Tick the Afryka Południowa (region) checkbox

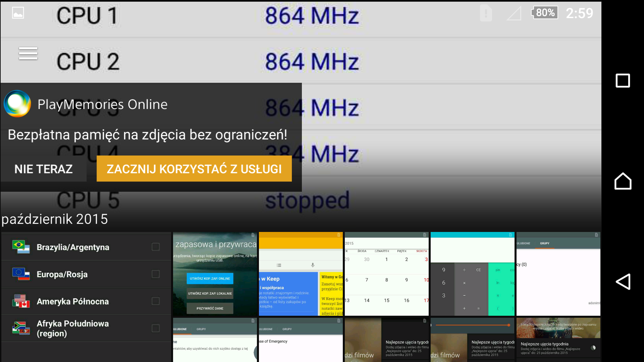[156, 328]
